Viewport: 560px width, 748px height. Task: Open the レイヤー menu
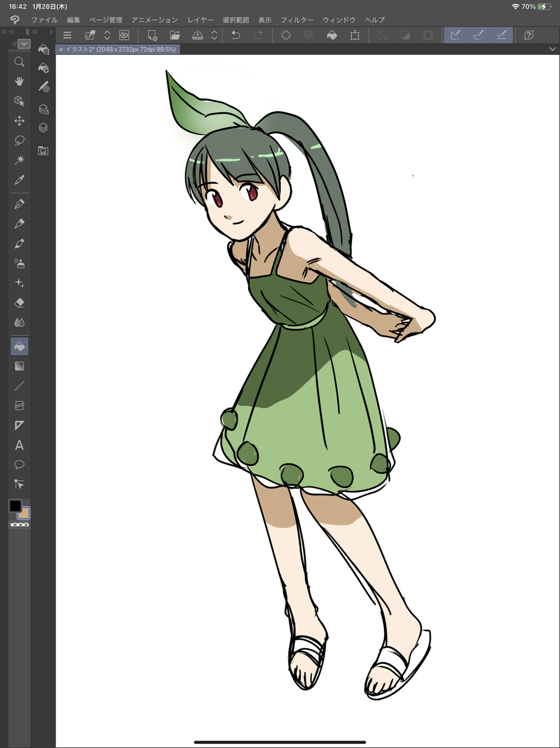pos(200,19)
